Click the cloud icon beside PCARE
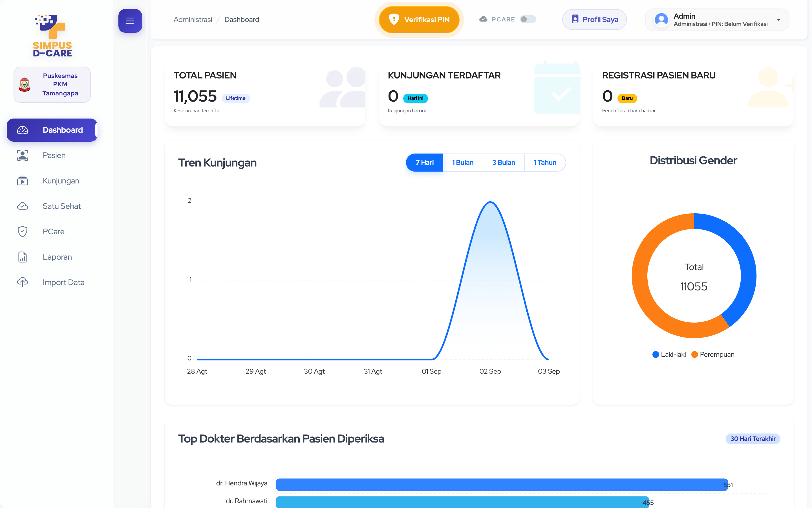The height and width of the screenshot is (508, 812). tap(483, 19)
